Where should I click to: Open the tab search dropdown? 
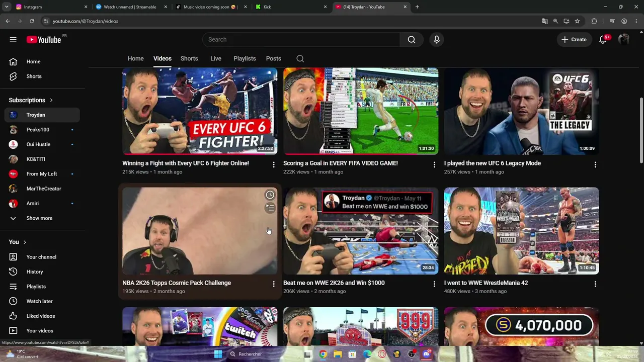click(7, 7)
